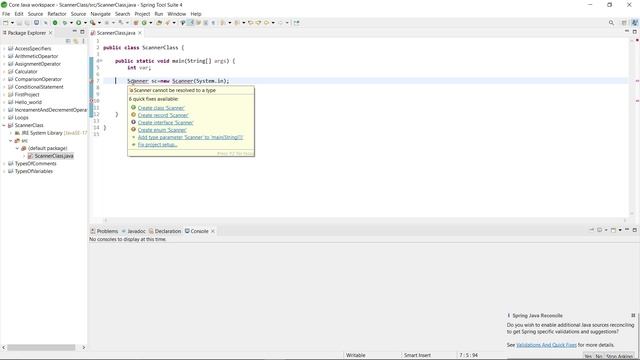Expand the JRE System Library node
Screen dimensions: 640x360
click(11, 133)
